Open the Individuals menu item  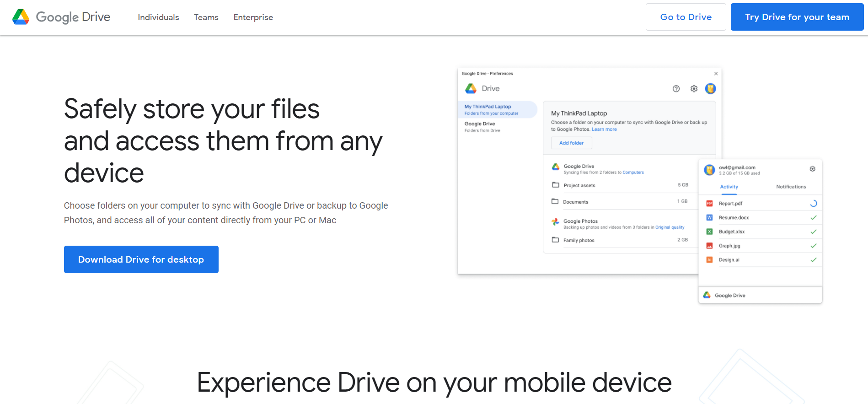point(158,17)
